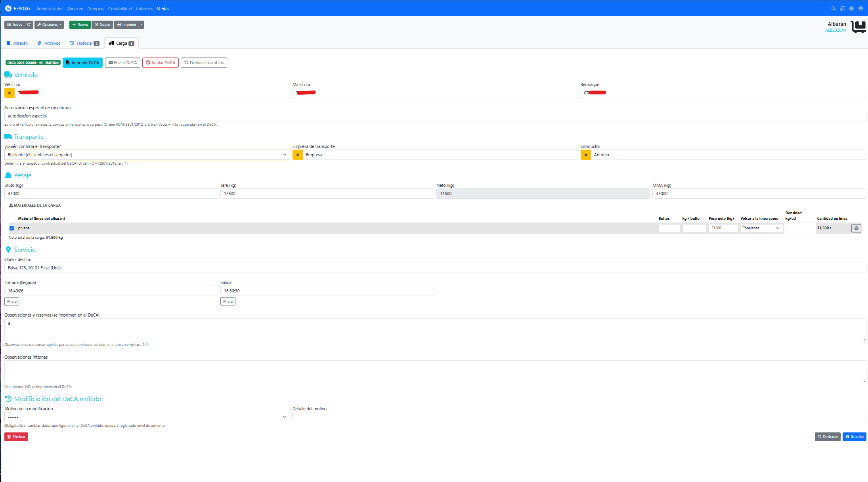This screenshot has width=868, height=482.
Task: Click the Copiar button
Action: (x=102, y=25)
